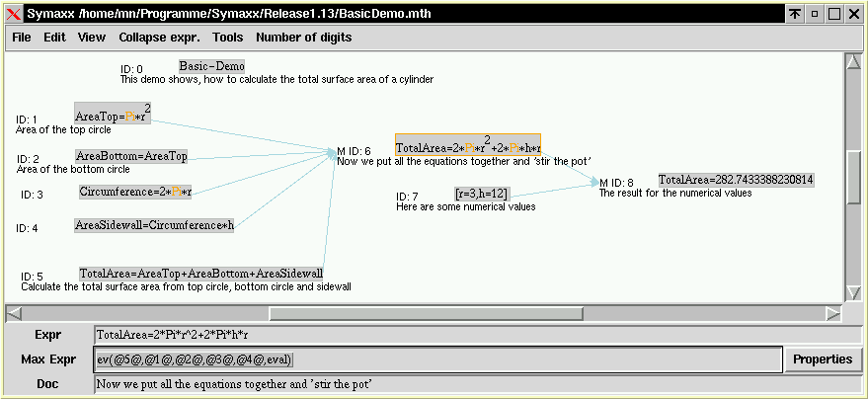This screenshot has width=868, height=399.
Task: Click the [r=3,h=12] values node
Action: [x=482, y=194]
